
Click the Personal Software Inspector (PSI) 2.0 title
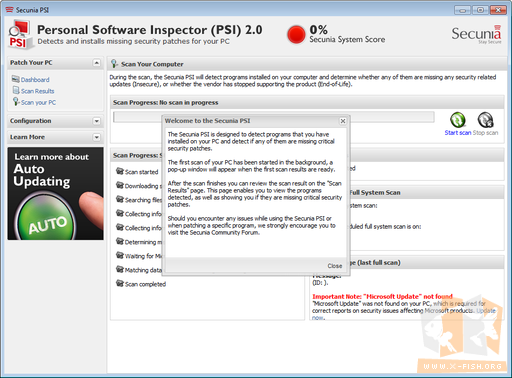tap(150, 30)
